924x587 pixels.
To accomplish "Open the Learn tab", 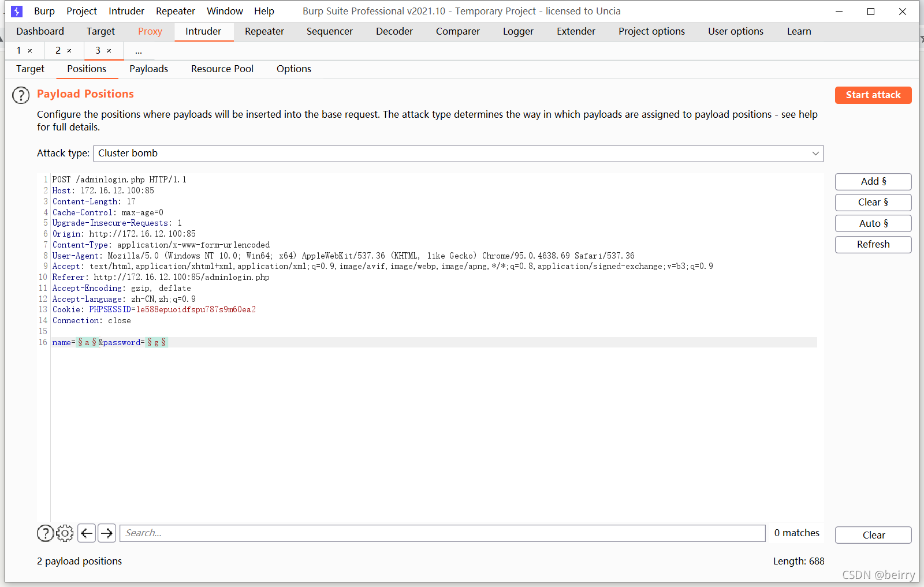I will (x=799, y=32).
